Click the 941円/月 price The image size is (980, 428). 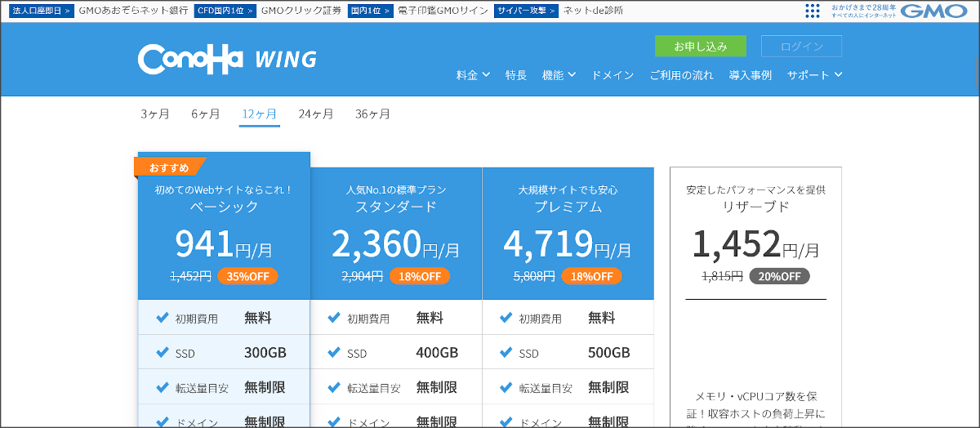(224, 243)
